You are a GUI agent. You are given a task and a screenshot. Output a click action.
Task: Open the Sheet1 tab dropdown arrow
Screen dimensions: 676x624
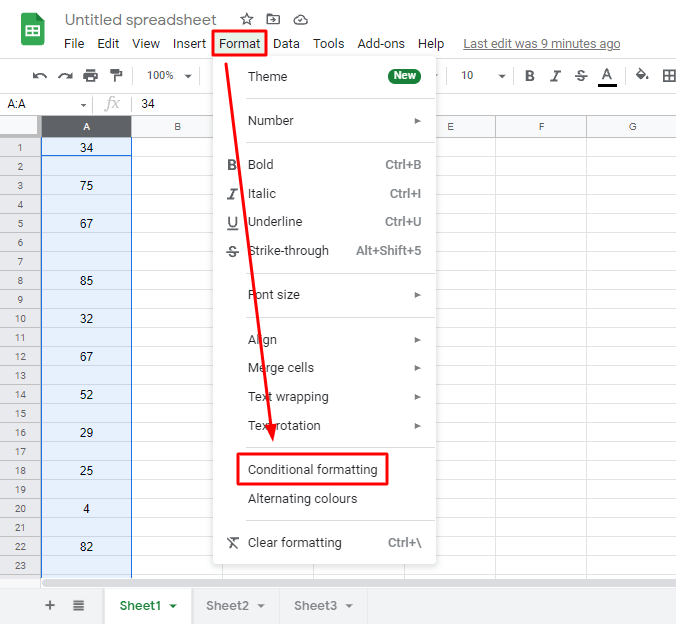pos(173,606)
